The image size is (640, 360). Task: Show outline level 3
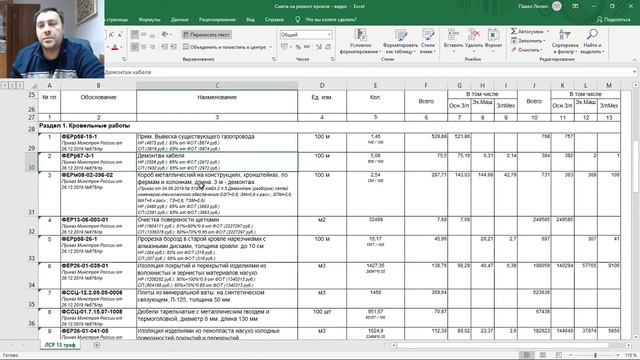pyautogui.click(x=20, y=85)
